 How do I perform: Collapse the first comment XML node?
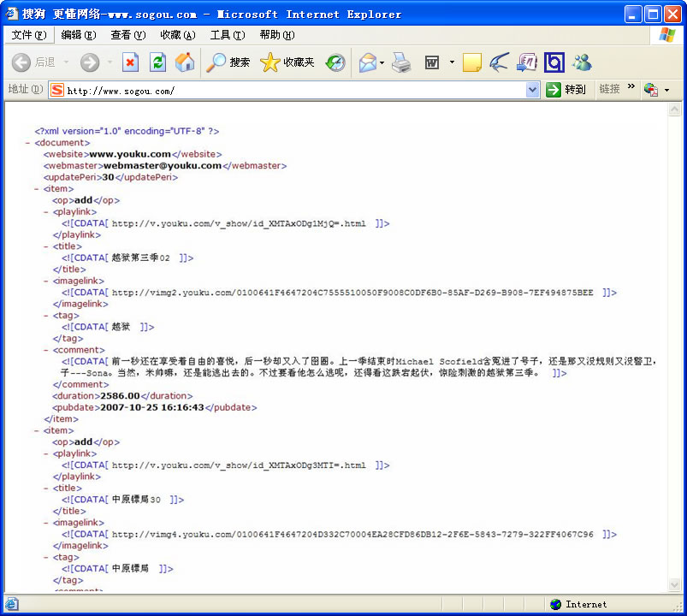(x=47, y=350)
